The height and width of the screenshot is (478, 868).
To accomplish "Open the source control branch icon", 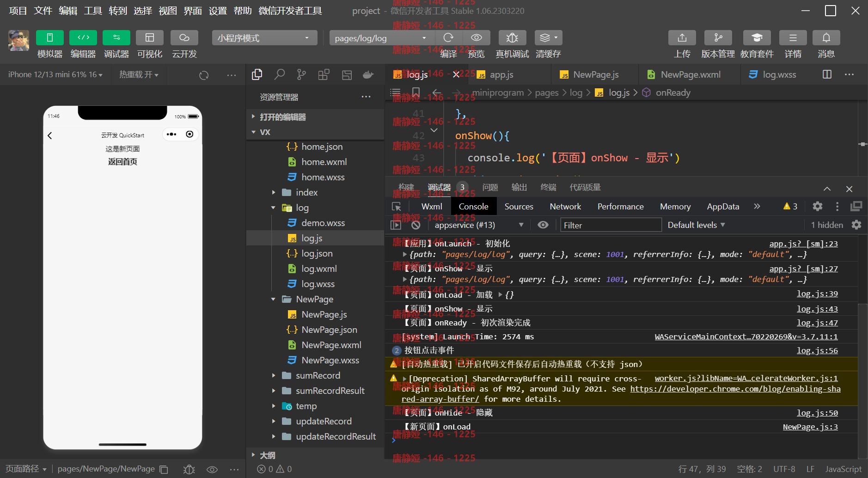I will (x=301, y=74).
